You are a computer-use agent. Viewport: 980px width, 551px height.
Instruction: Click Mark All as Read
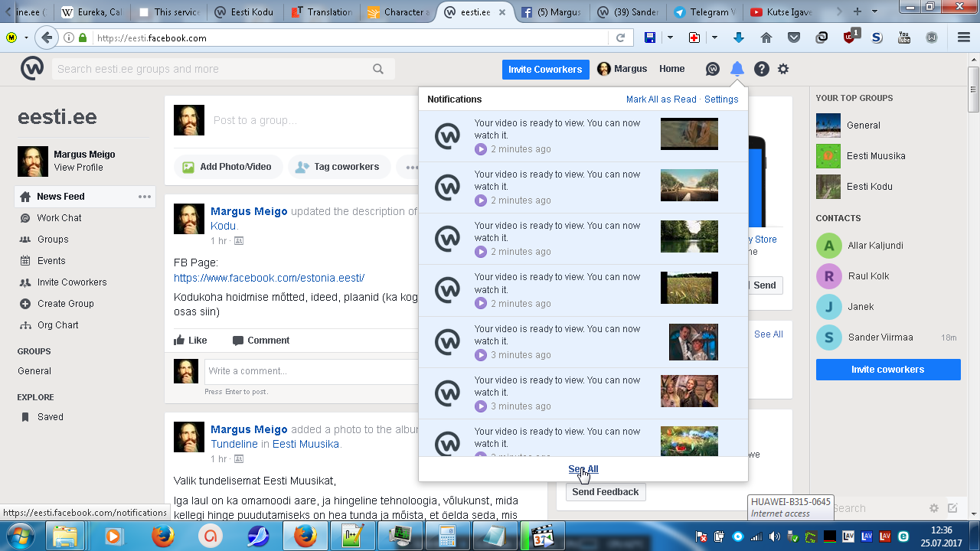(661, 99)
